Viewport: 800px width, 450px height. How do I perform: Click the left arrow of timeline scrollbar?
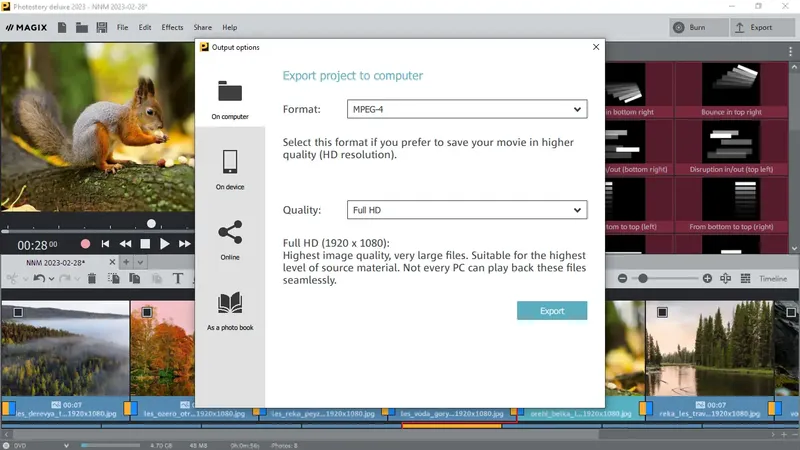[x=6, y=435]
